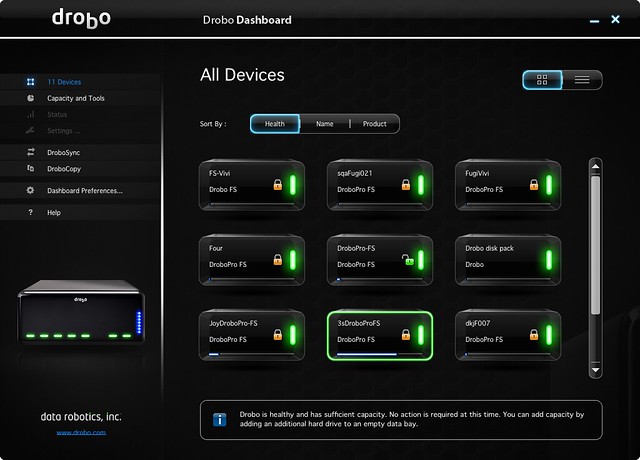Open DroboSync from the sidebar
The height and width of the screenshot is (460, 640).
pyautogui.click(x=80, y=152)
